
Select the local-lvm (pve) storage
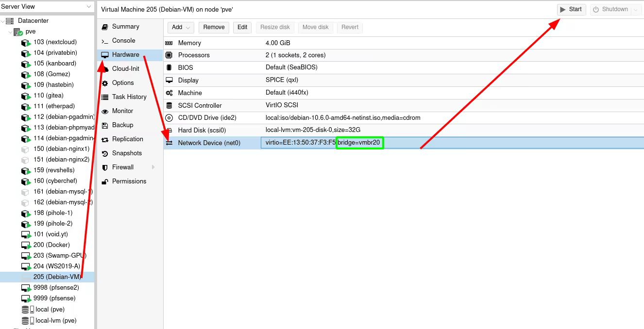pos(56,321)
